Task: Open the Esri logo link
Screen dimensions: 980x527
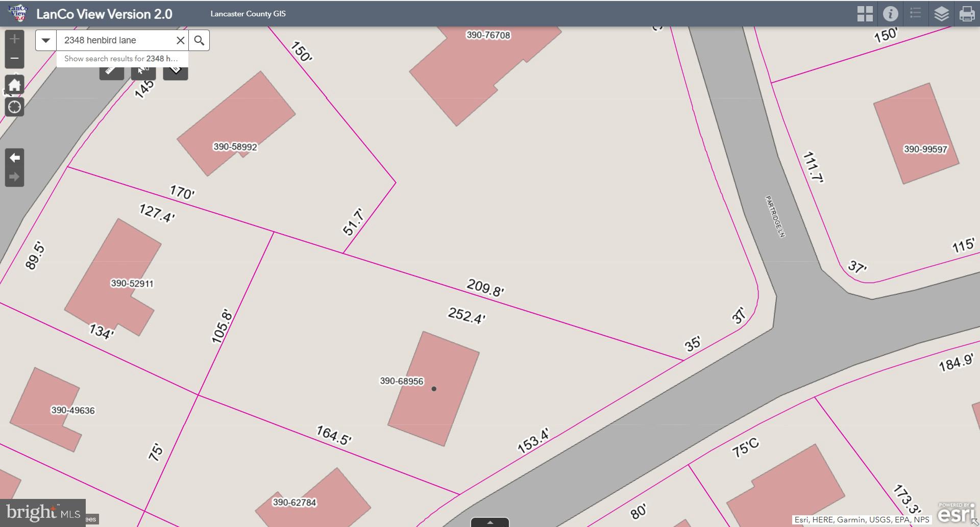Action: 955,513
